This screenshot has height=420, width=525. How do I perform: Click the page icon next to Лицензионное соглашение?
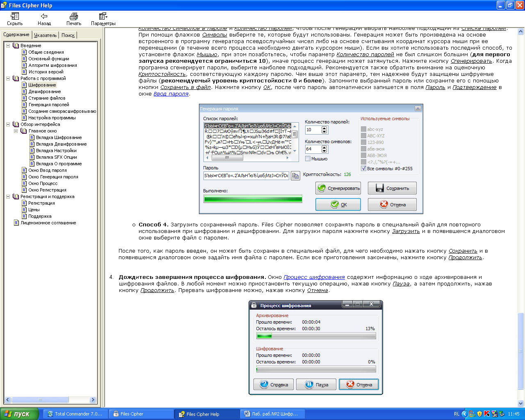pos(16,223)
